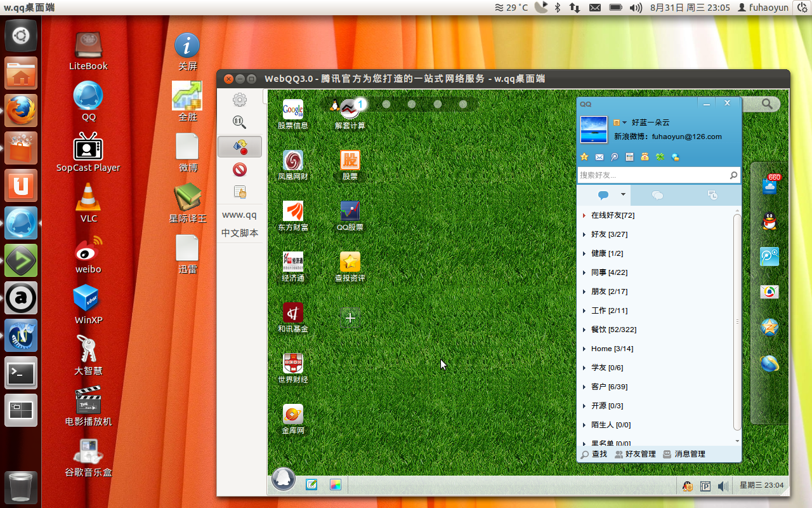Open the online status dropdown beside 好蓝一朵云

click(620, 123)
